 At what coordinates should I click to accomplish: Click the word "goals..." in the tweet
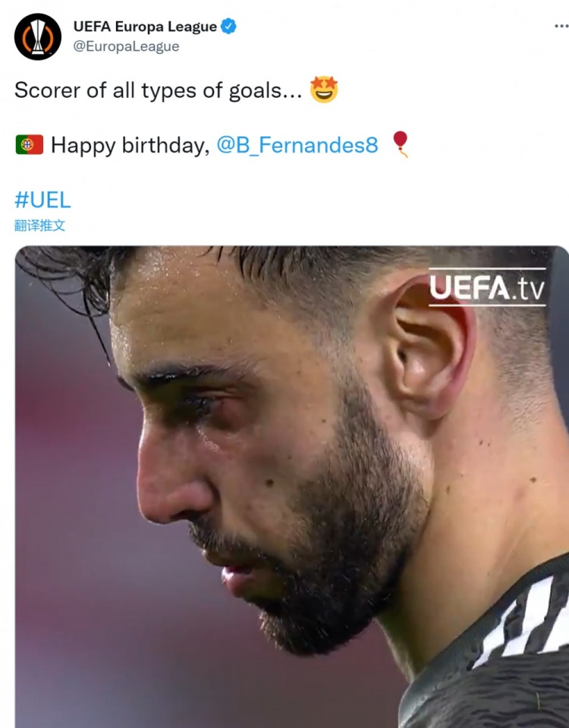click(265, 90)
